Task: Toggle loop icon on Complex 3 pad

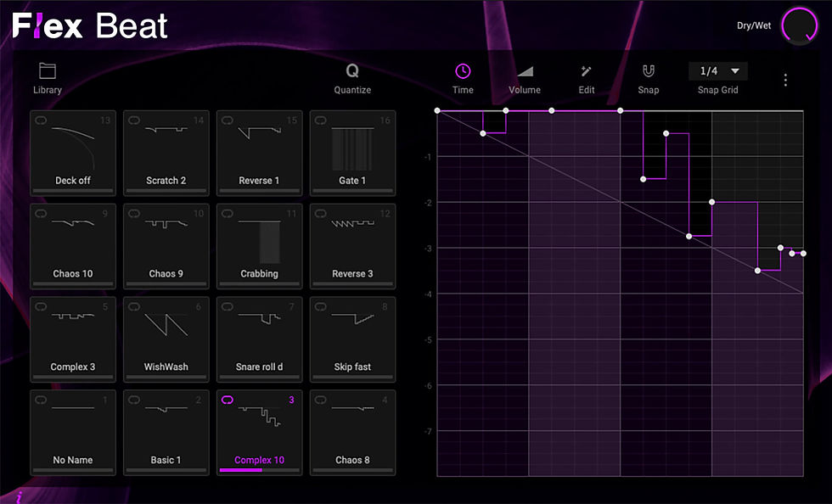Action: click(41, 306)
